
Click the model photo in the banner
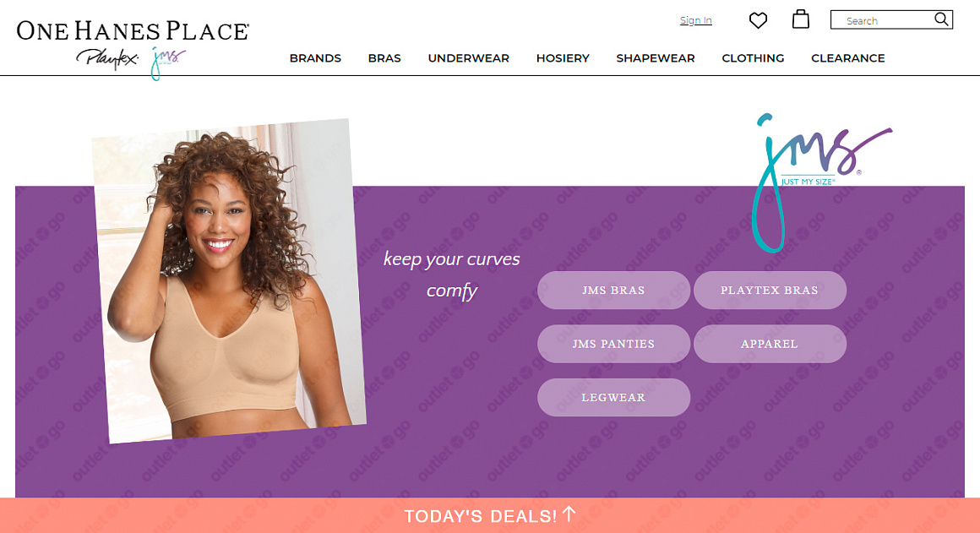[x=229, y=280]
